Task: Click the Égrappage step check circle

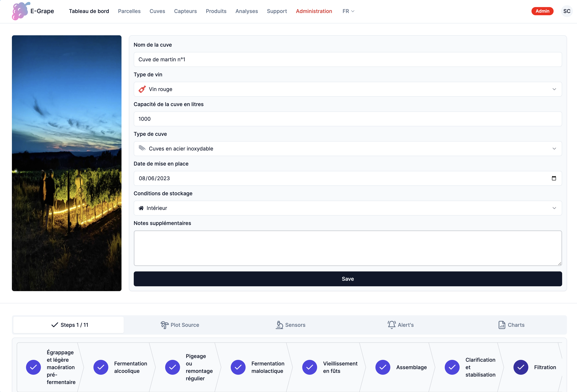Action: click(x=33, y=367)
